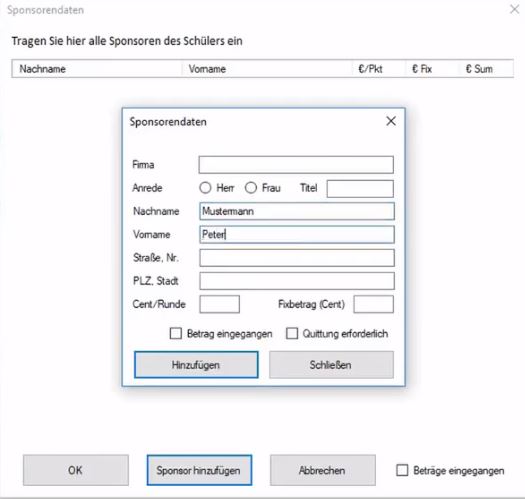Close the inner Sponsorendaten dialog
525x499 pixels.
click(x=391, y=121)
